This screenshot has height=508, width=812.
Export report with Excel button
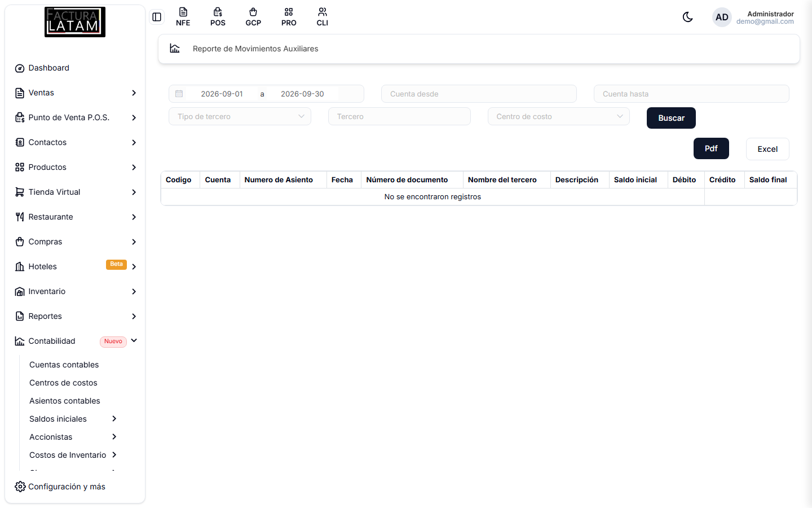point(767,149)
